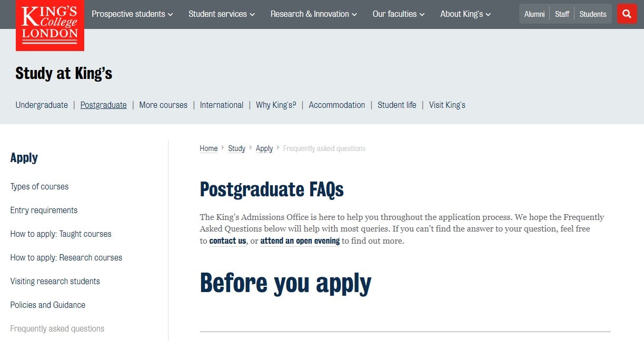This screenshot has width=644, height=341.
Task: Switch to the Undergraduate section
Action: [x=42, y=105]
